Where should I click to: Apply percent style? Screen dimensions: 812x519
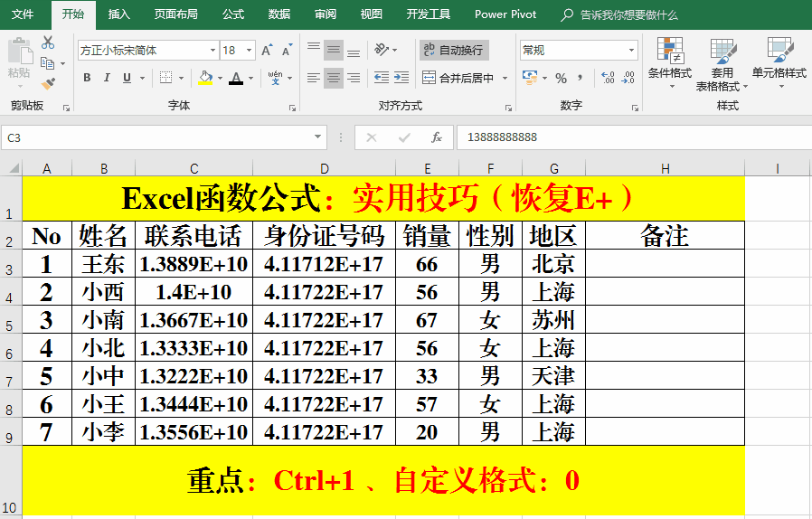pos(561,79)
